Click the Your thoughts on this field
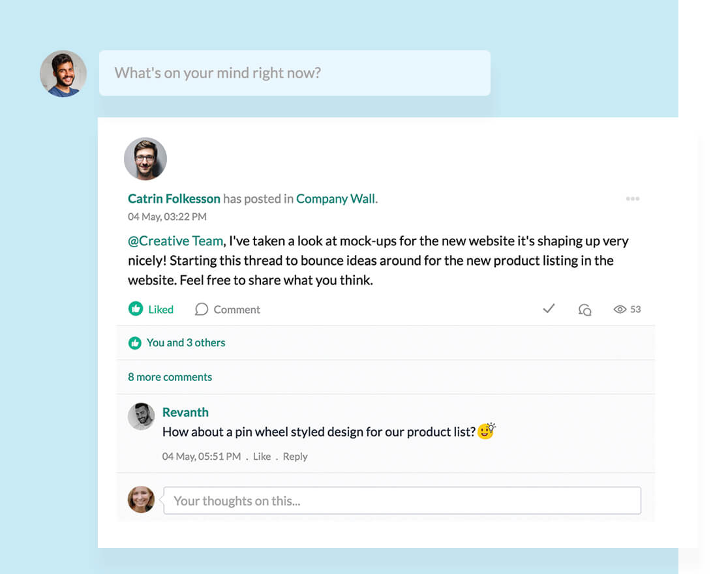The width and height of the screenshot is (728, 574). 402,501
